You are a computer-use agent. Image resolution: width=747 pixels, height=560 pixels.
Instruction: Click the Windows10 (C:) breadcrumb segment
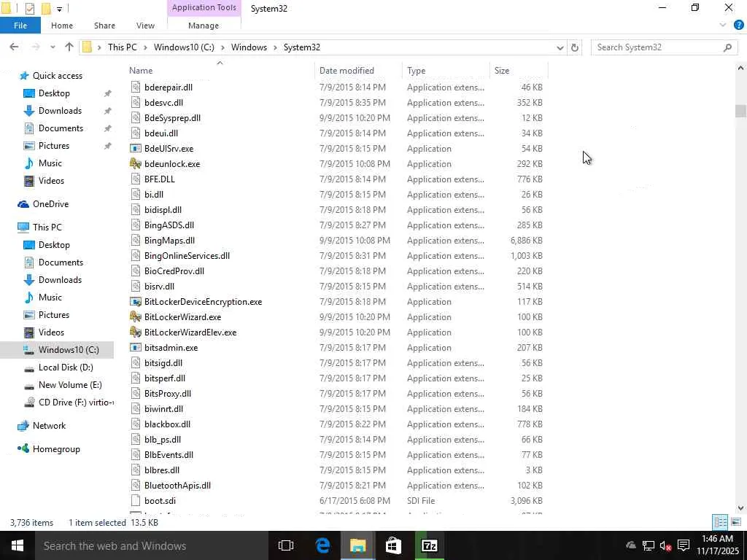(184, 47)
